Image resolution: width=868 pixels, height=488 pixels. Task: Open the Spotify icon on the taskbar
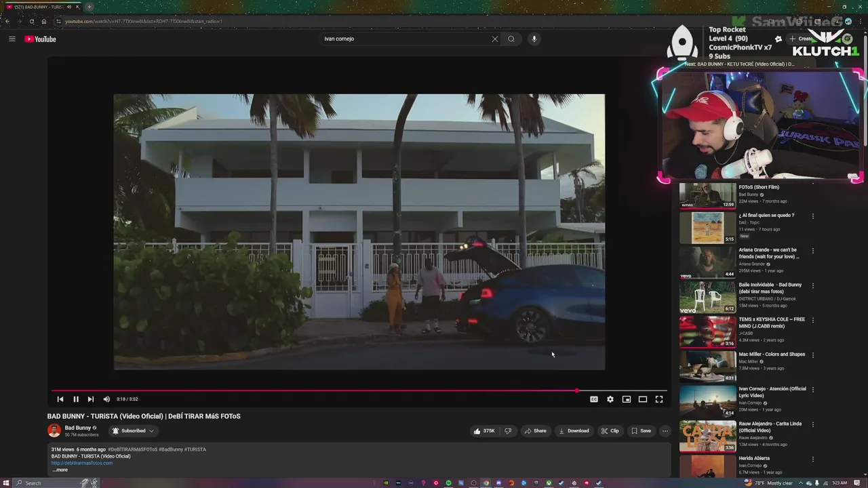point(448,483)
